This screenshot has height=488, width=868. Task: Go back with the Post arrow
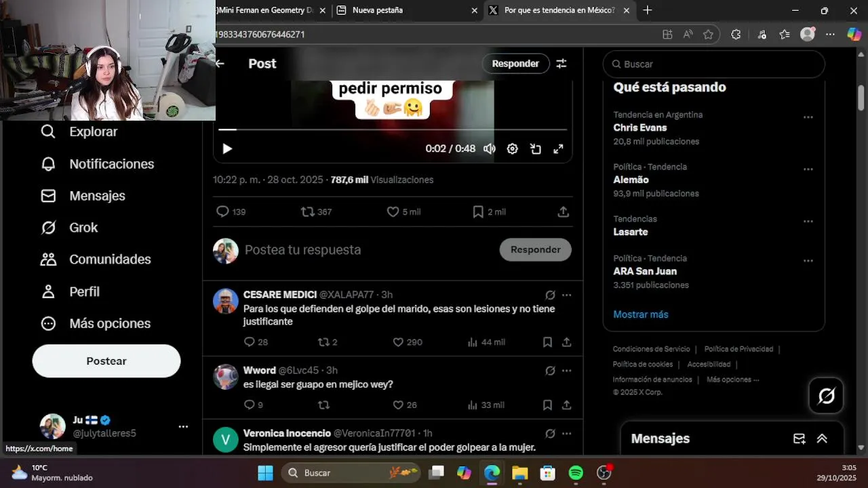click(x=220, y=63)
